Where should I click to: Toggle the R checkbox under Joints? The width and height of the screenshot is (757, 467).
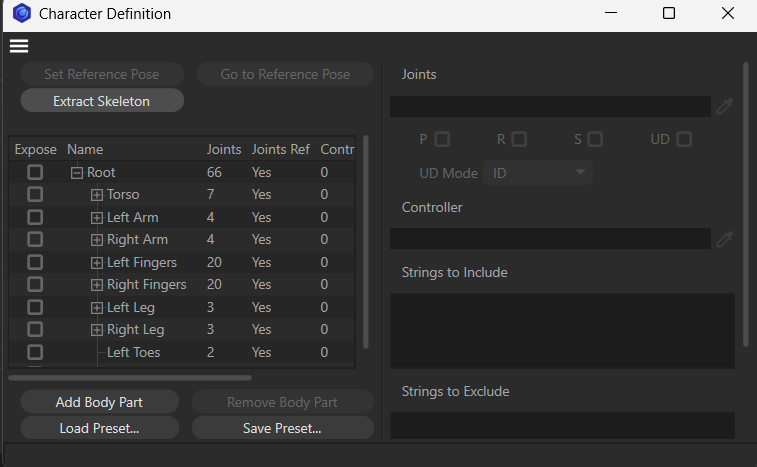[x=519, y=139]
